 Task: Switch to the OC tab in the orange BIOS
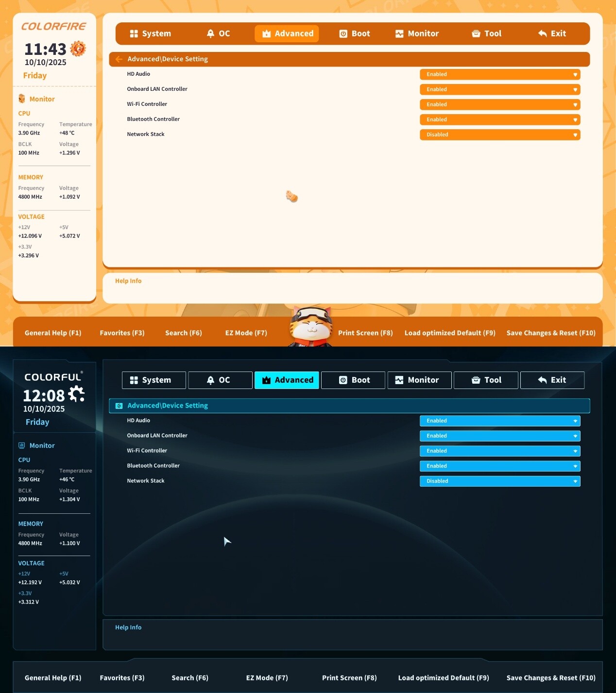[x=218, y=34]
